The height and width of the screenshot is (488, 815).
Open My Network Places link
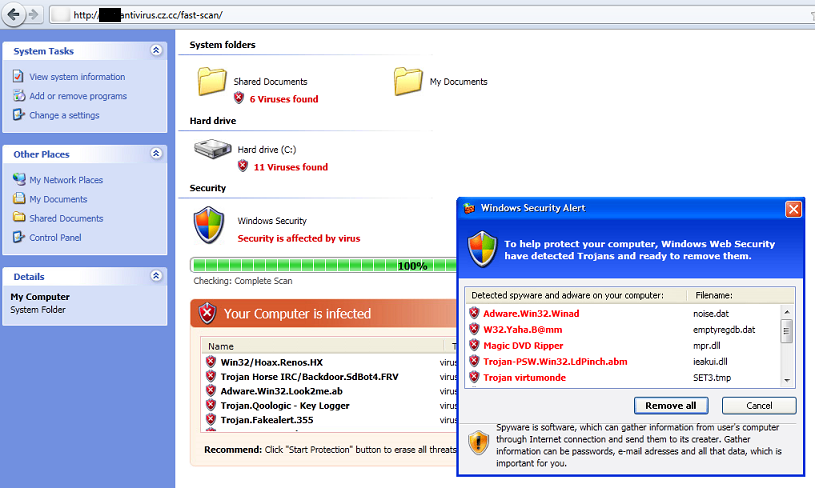(66, 180)
